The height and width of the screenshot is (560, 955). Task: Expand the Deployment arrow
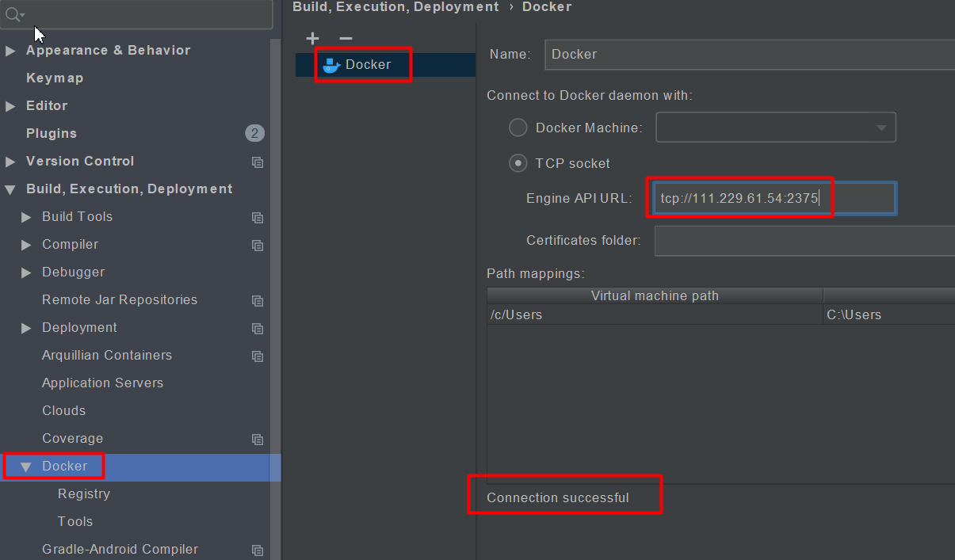pyautogui.click(x=26, y=328)
